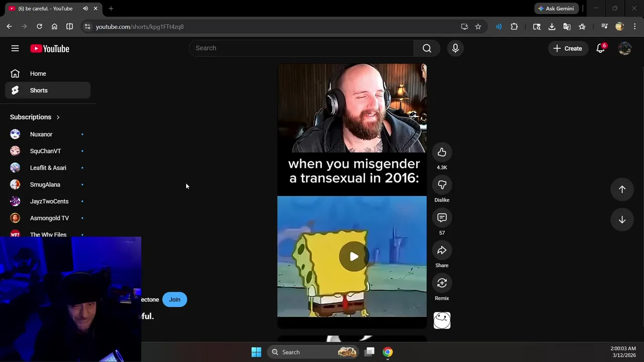Expand the Subscriptions section chevron
The height and width of the screenshot is (362, 644).
tap(58, 117)
